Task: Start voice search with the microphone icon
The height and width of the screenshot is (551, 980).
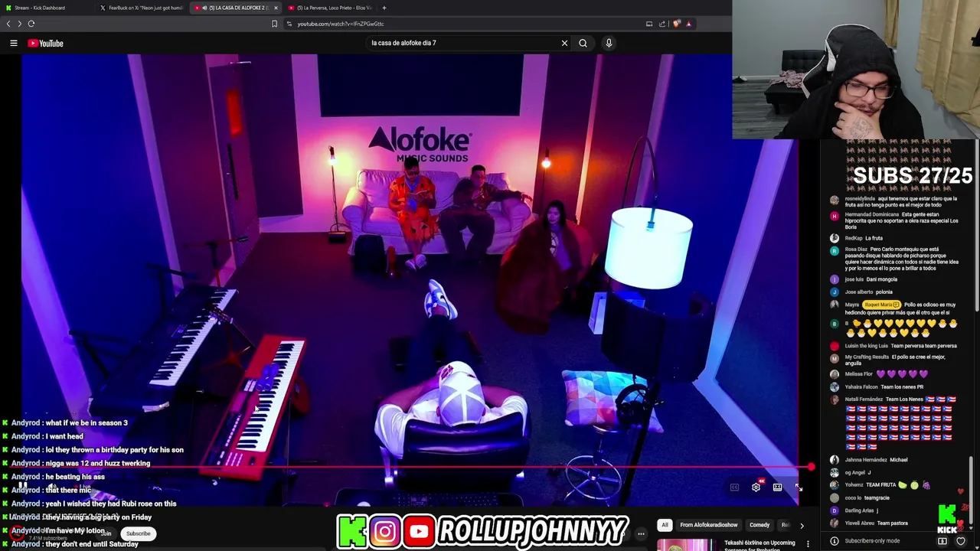Action: coord(609,43)
